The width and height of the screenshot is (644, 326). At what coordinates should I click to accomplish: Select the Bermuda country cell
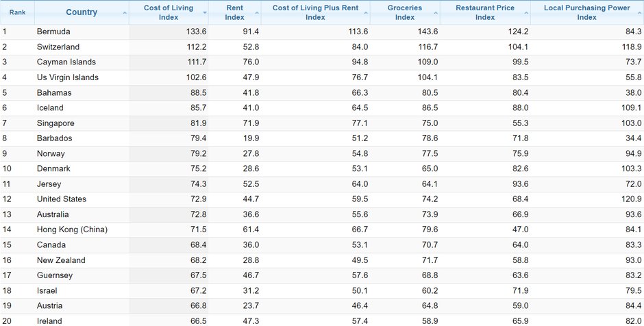point(53,32)
